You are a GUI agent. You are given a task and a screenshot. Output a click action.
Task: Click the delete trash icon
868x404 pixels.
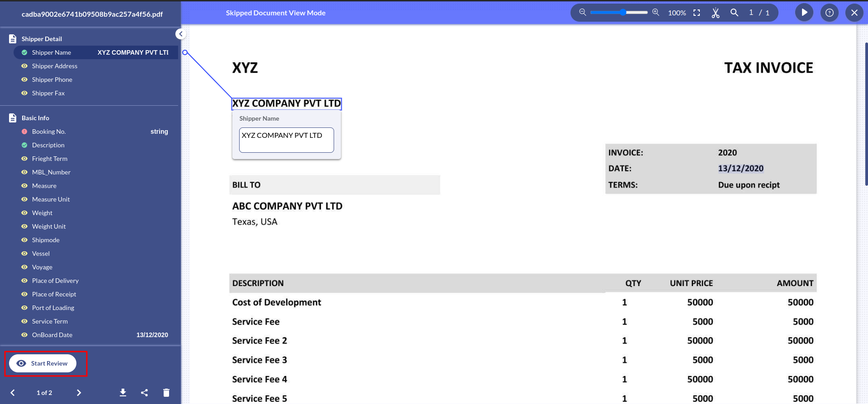click(x=166, y=393)
